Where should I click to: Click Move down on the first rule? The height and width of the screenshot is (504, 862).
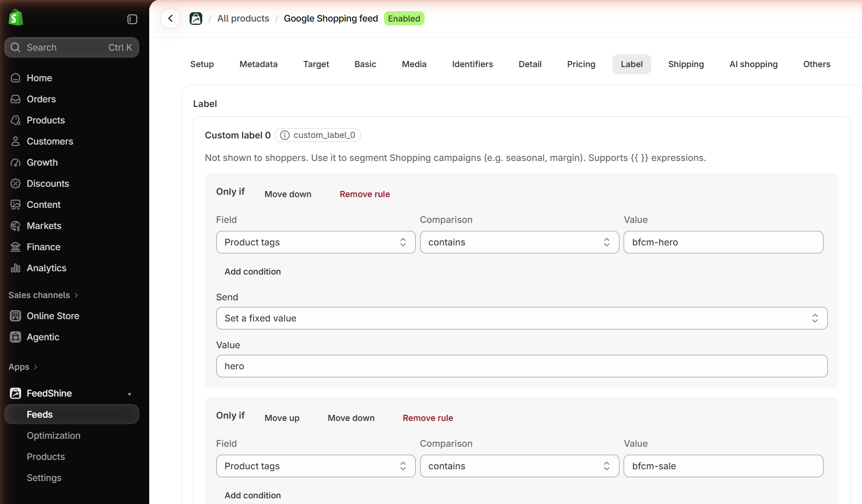click(288, 194)
